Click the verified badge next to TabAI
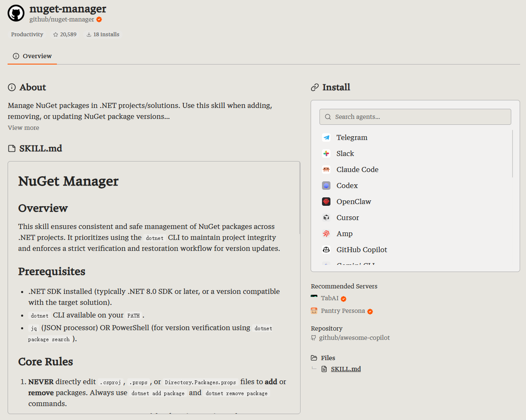 [x=344, y=299]
